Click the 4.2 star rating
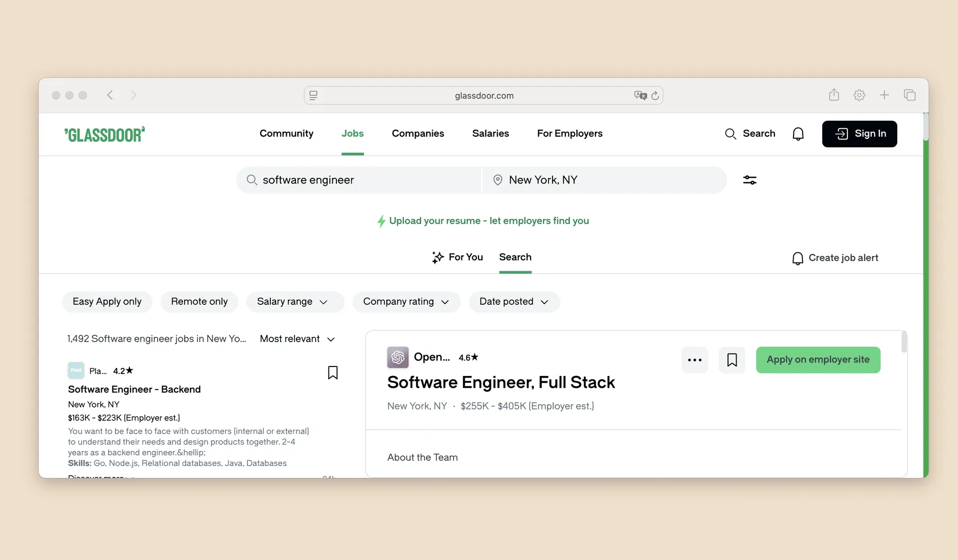Screen dimensions: 958x560 tap(123, 371)
